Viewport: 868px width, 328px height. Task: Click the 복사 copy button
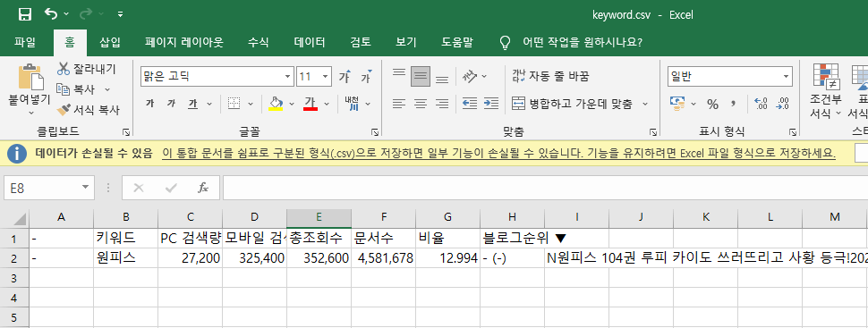point(76,89)
